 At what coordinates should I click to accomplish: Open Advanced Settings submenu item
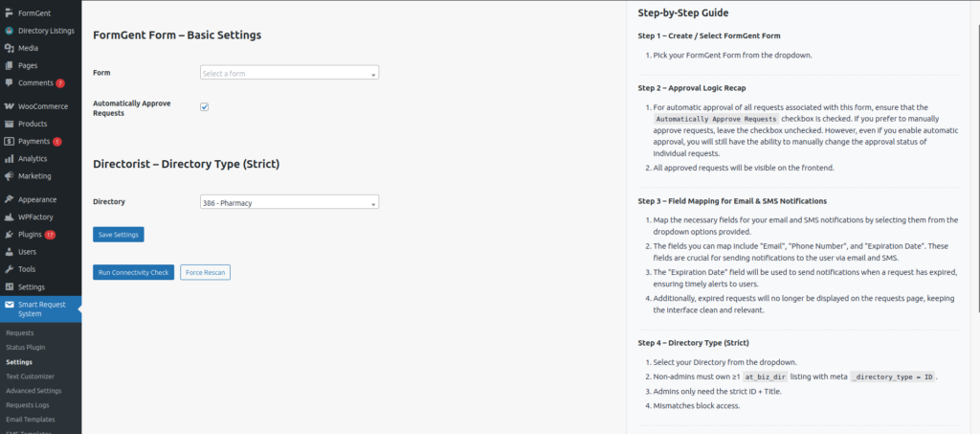(x=33, y=391)
